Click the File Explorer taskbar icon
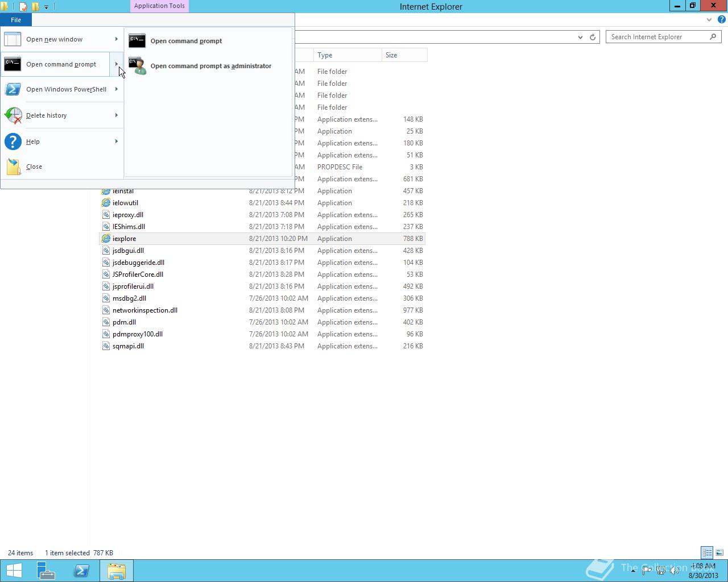The width and height of the screenshot is (728, 582). tap(117, 571)
